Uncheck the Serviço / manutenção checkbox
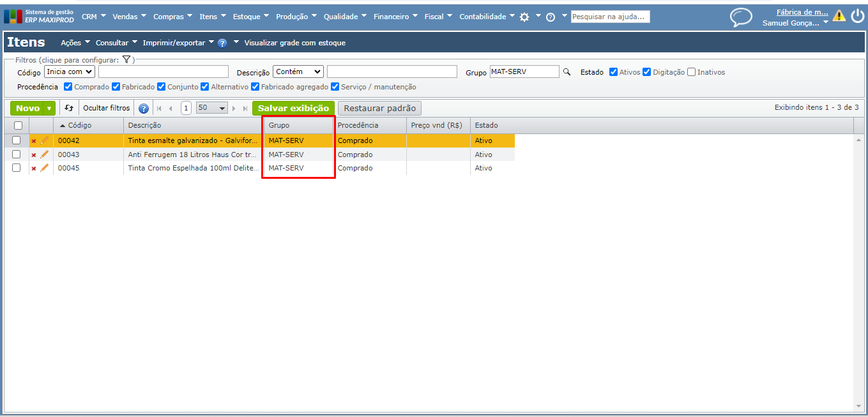 (x=335, y=87)
